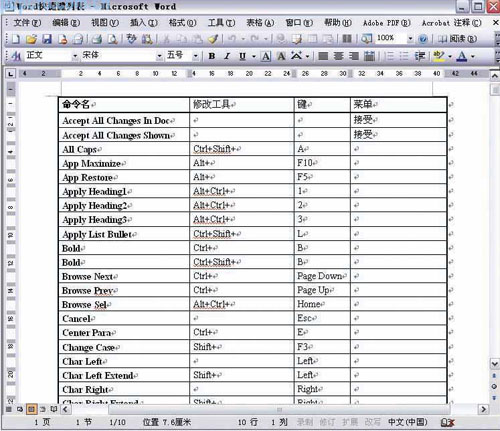Viewport: 500px width, 431px height.
Task: Align text right icon
Action: point(354,56)
